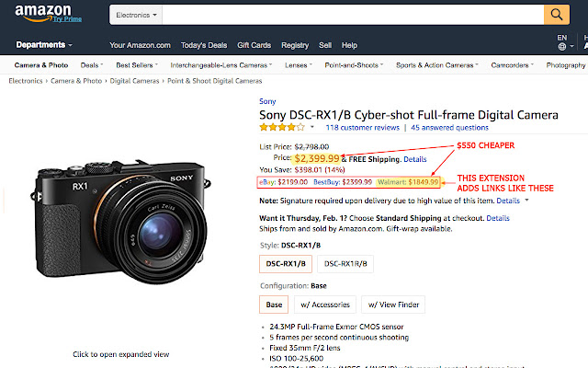588x368 pixels.
Task: Open Standard Shipping Details link
Action: tap(498, 218)
